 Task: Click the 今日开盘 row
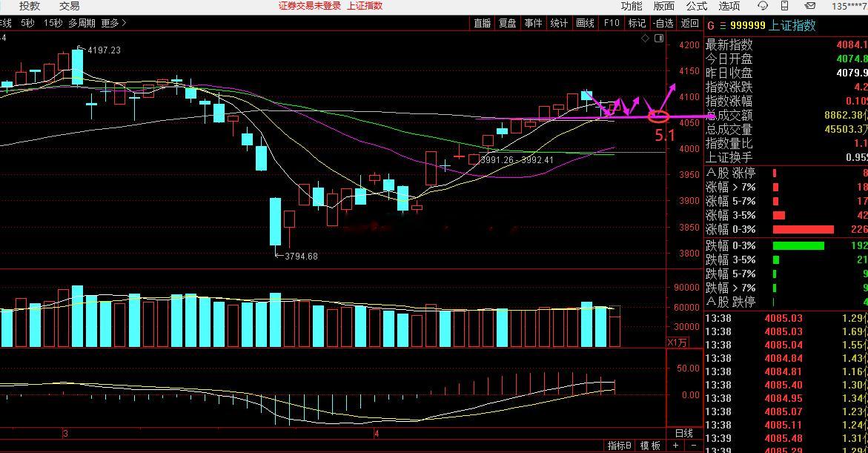point(786,59)
